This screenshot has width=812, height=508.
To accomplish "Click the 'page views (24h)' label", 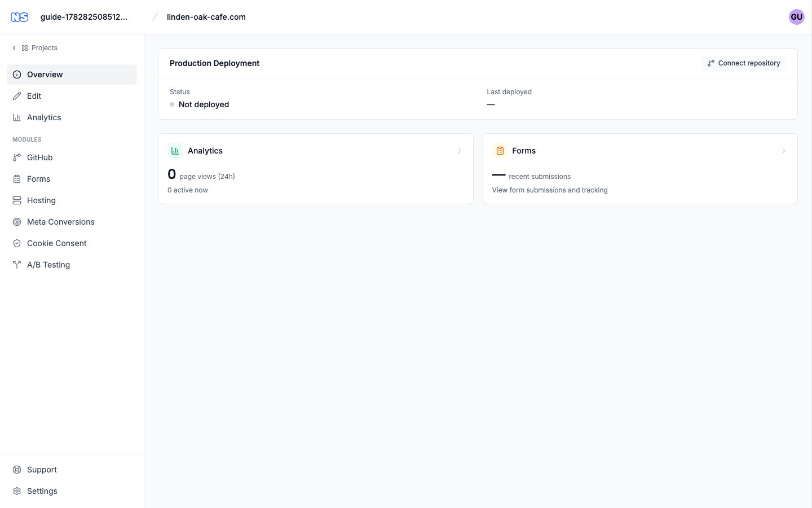I will coord(207,177).
